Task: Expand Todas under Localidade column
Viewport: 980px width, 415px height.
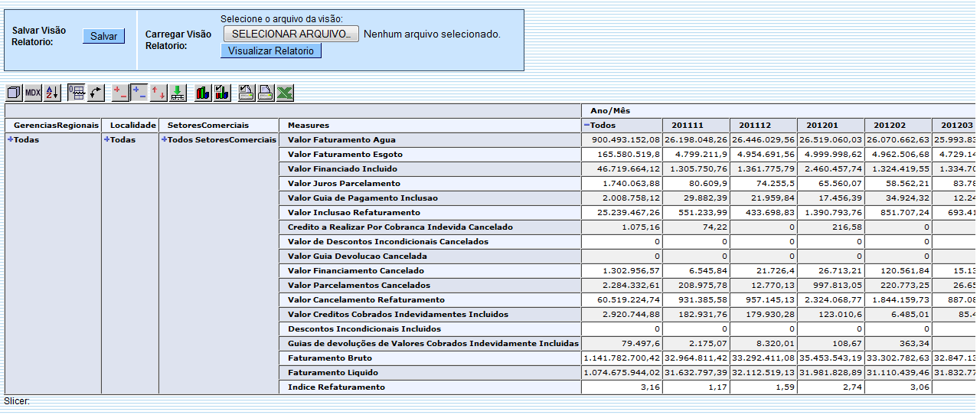Action: 106,139
